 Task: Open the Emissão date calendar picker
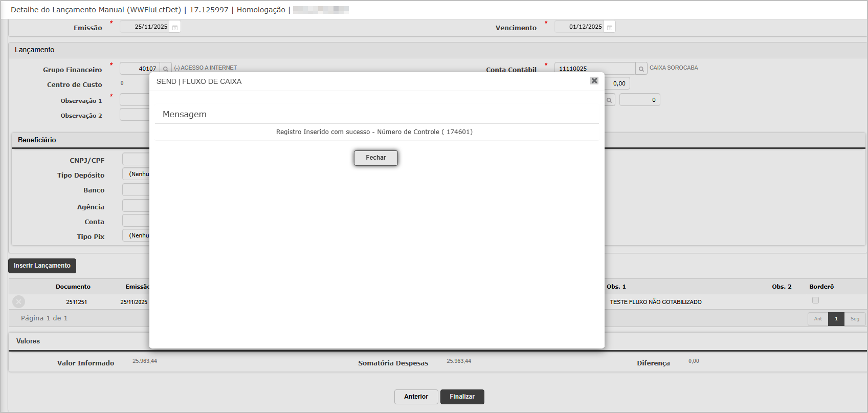[x=175, y=27]
